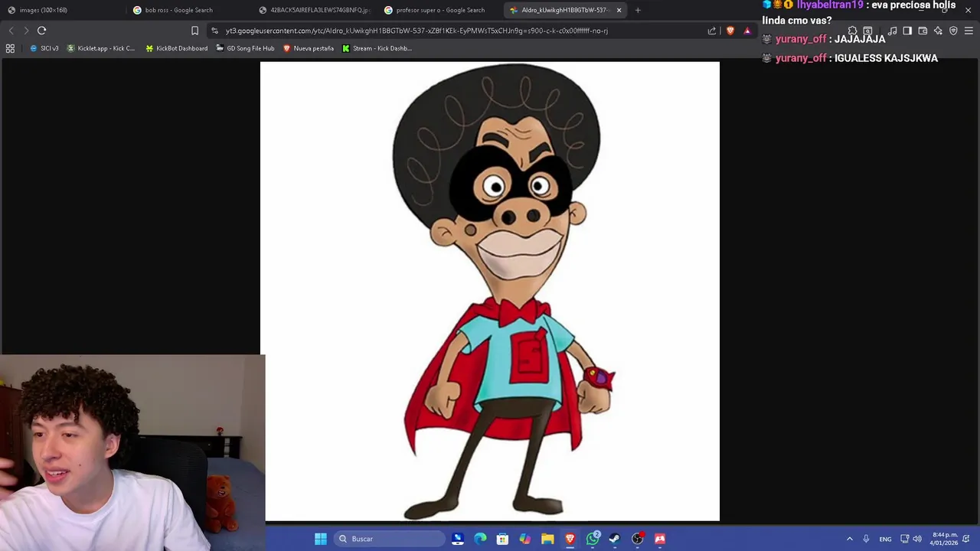This screenshot has height=551, width=980.
Task: Click the "JAJAJAJA" chat message from yurany_off
Action: click(860, 39)
